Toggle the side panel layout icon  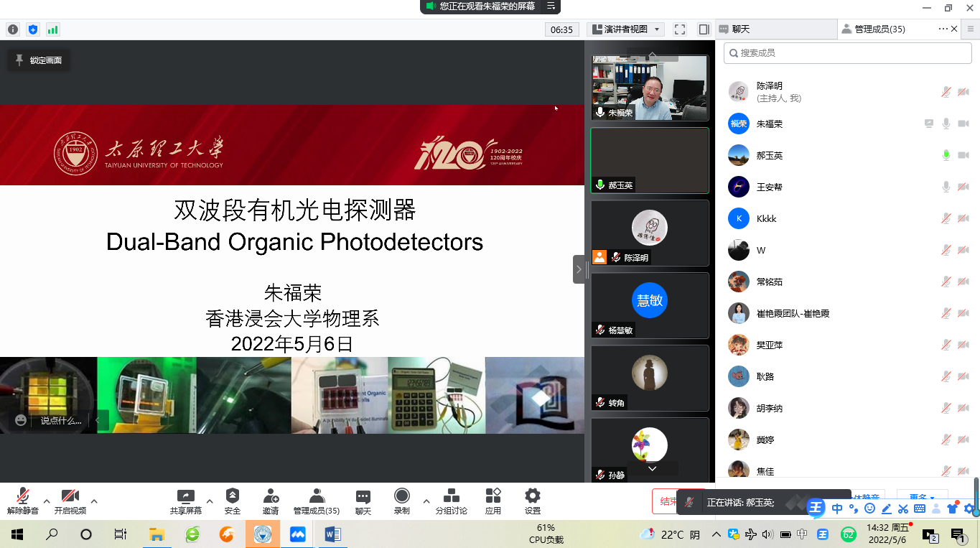coord(704,29)
